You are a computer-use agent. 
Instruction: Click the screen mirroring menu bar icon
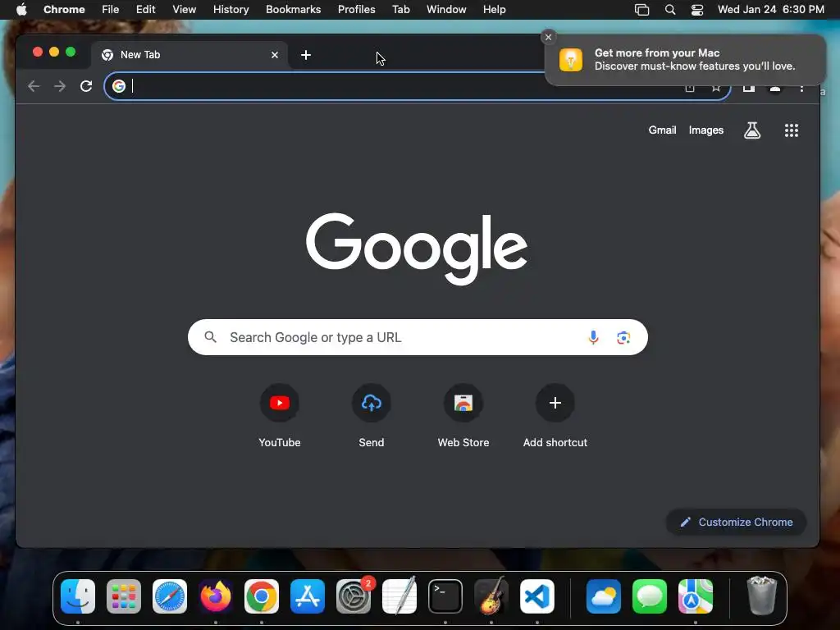click(x=641, y=10)
